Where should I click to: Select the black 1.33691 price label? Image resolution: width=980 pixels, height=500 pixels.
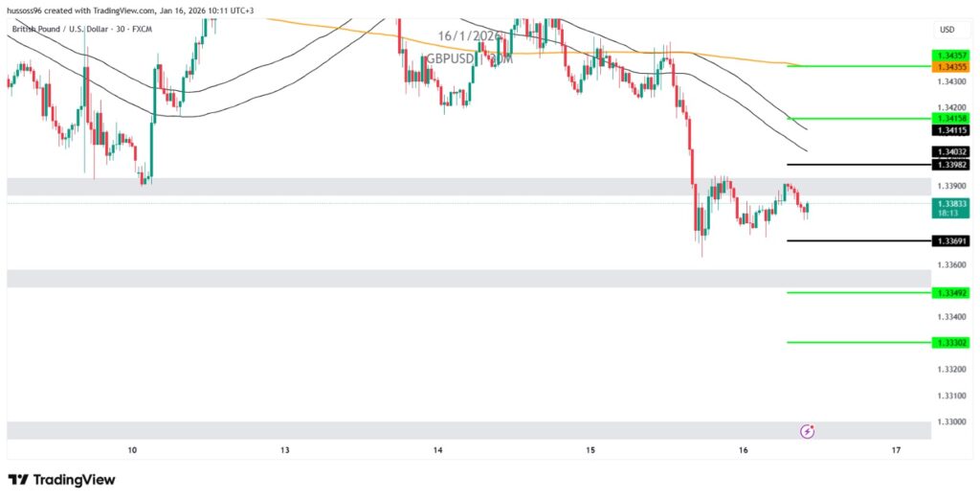(951, 241)
